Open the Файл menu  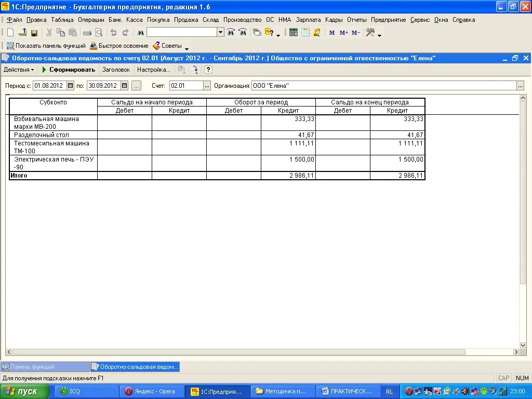tap(14, 20)
